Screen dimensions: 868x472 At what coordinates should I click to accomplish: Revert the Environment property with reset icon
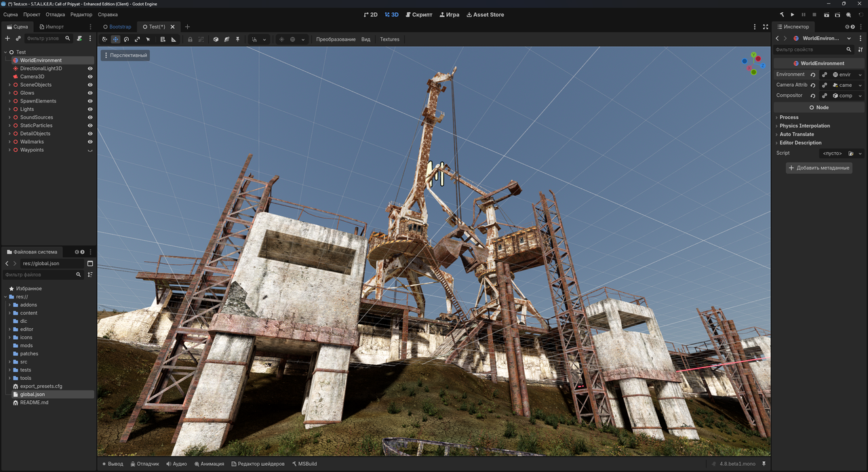(x=813, y=75)
